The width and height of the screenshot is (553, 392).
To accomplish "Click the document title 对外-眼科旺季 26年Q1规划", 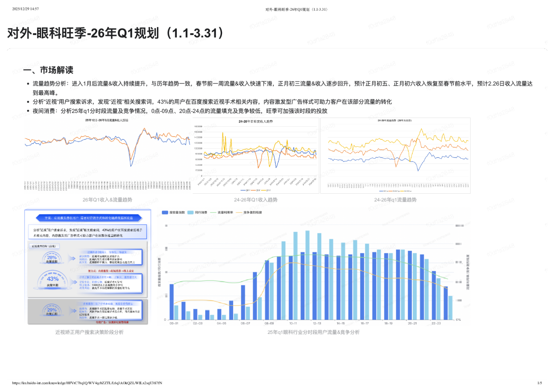I will pos(116,33).
